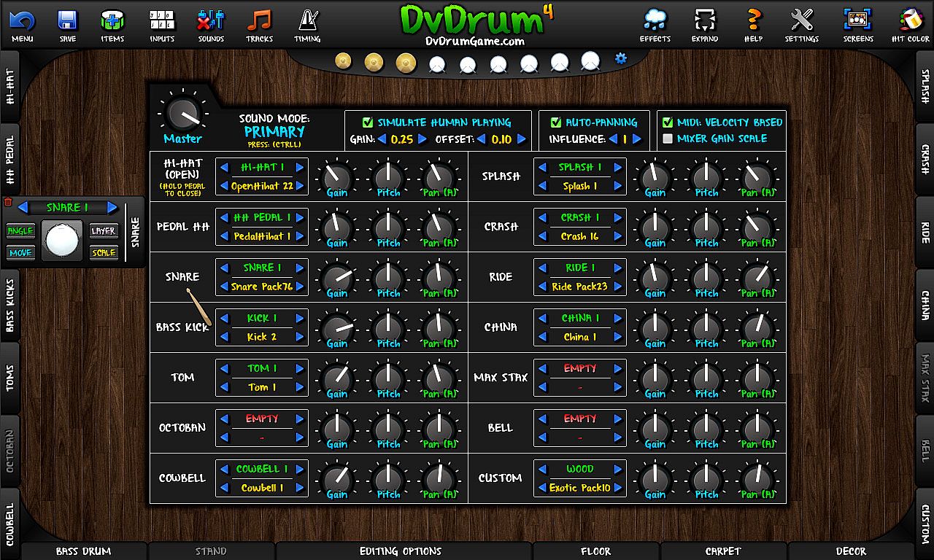
Task: Click the trash icon above Snare panel
Action: pos(8,202)
